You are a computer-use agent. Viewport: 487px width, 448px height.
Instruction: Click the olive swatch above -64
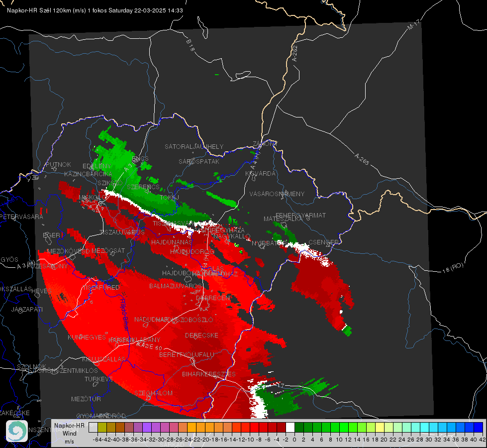[x=102, y=428]
